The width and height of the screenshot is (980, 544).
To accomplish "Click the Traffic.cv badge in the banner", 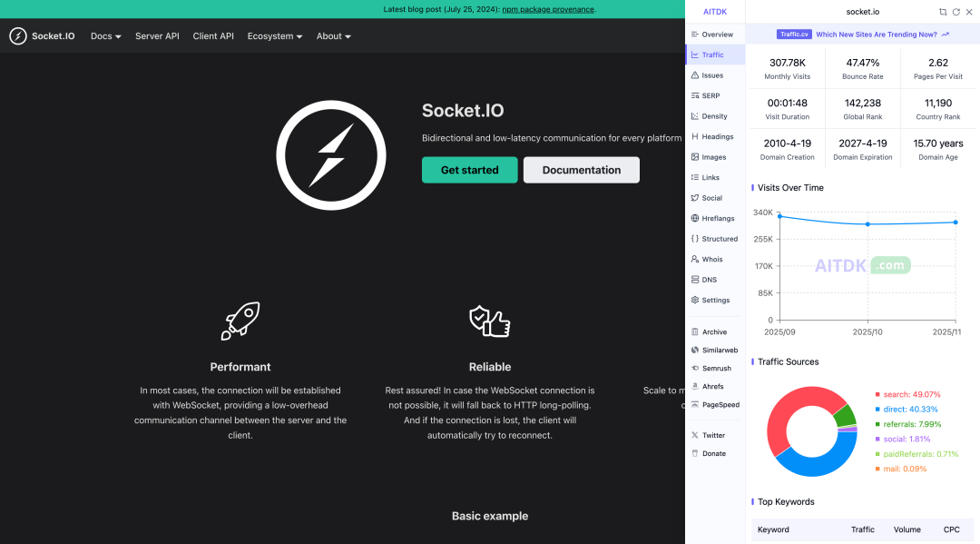I will [x=794, y=35].
